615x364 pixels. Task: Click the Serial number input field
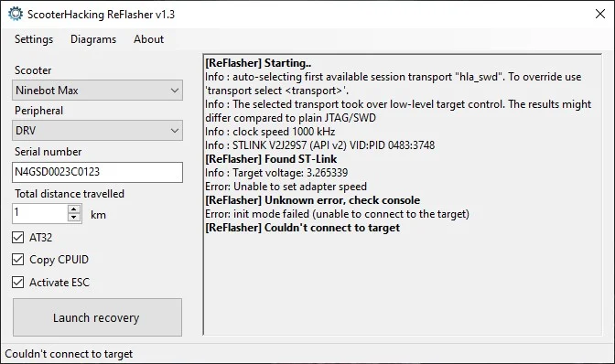tap(97, 172)
